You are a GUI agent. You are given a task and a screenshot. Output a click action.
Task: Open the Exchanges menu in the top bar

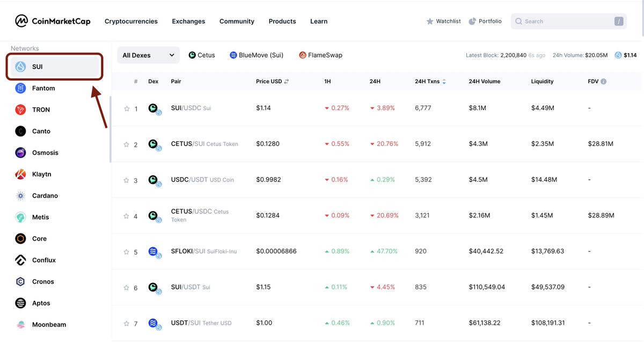[188, 21]
